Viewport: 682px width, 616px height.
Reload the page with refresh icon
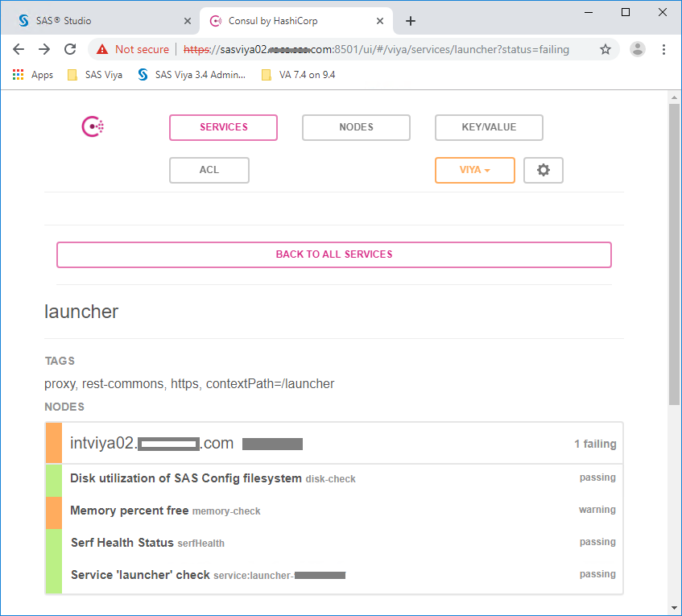[70, 49]
